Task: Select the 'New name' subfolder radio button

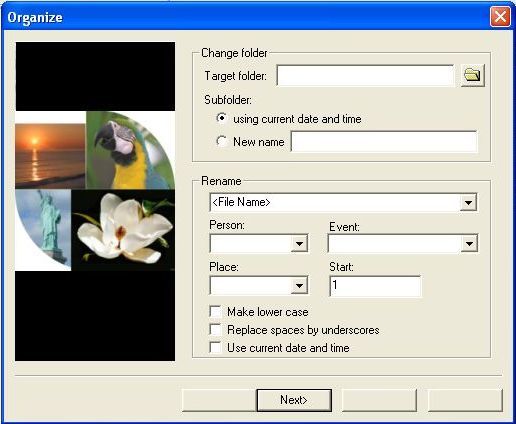Action: coord(221,141)
